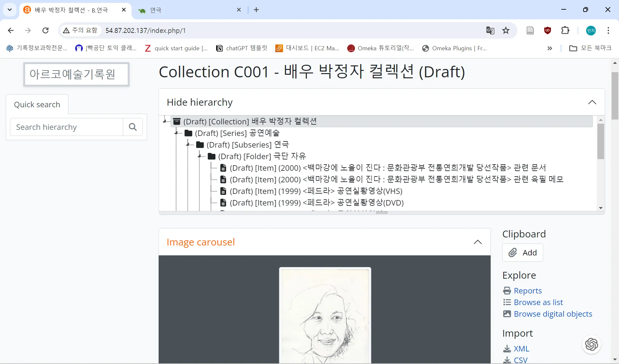
Task: Collapse the 공연예술 series tree node
Action: (176, 133)
